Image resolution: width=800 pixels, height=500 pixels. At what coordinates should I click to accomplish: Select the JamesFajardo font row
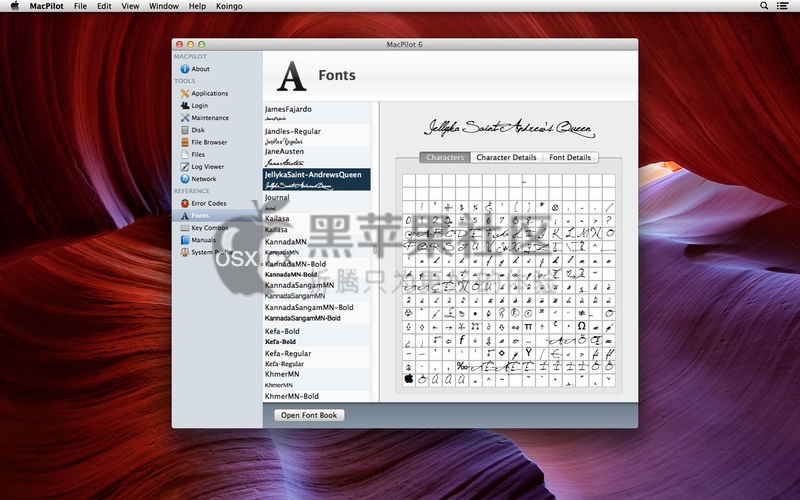pos(316,113)
